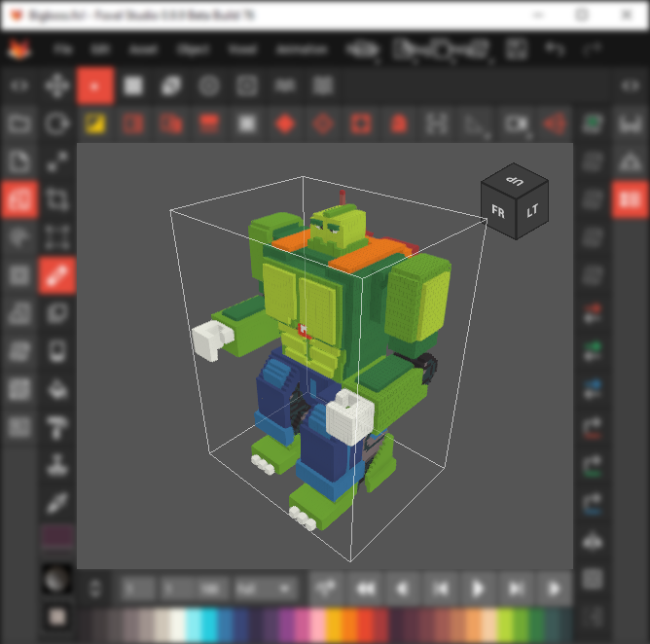650x644 pixels.
Task: Select the four-arrow move tool
Action: pyautogui.click(x=57, y=87)
